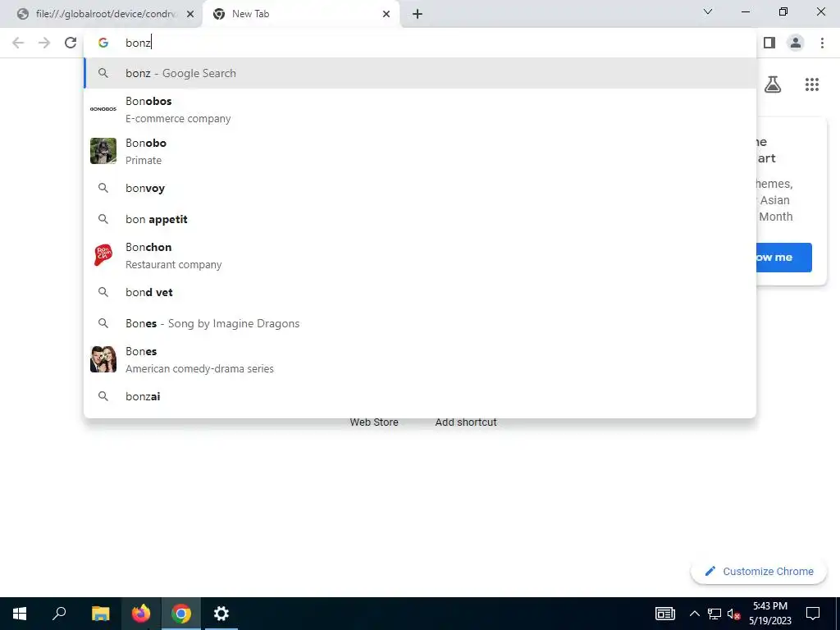840x630 pixels.
Task: Click the Bonobos logo thumbnail
Action: tap(103, 109)
